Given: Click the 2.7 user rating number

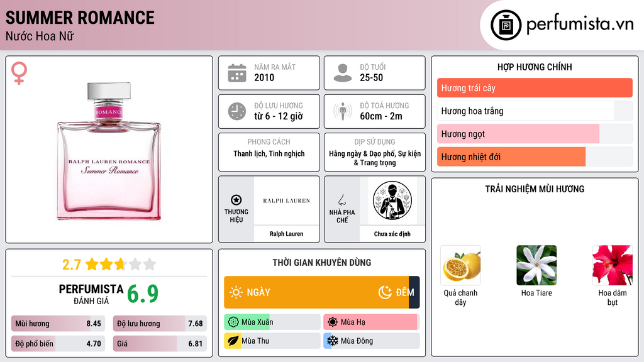Looking at the screenshot, I should click(x=72, y=265).
